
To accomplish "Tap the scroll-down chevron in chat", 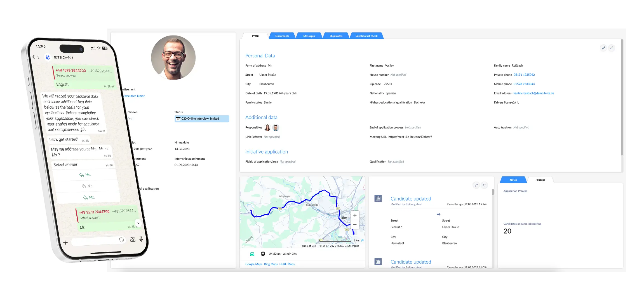I will pos(138,223).
